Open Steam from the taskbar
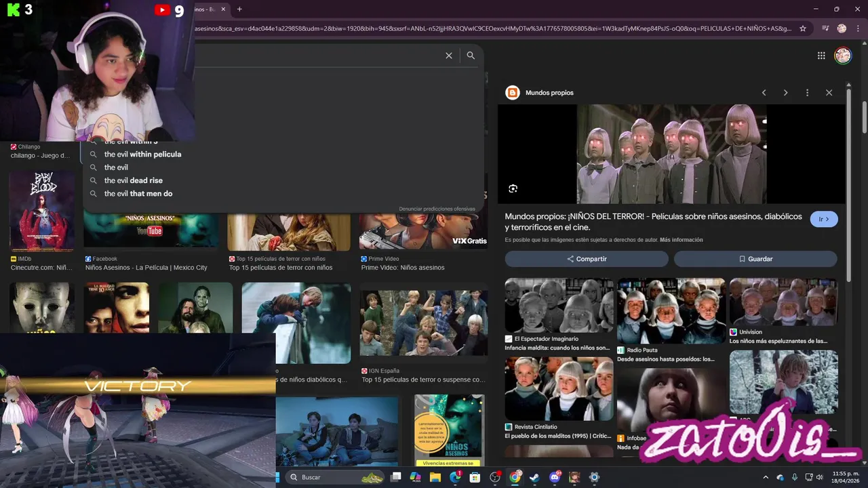This screenshot has height=488, width=868. click(535, 477)
